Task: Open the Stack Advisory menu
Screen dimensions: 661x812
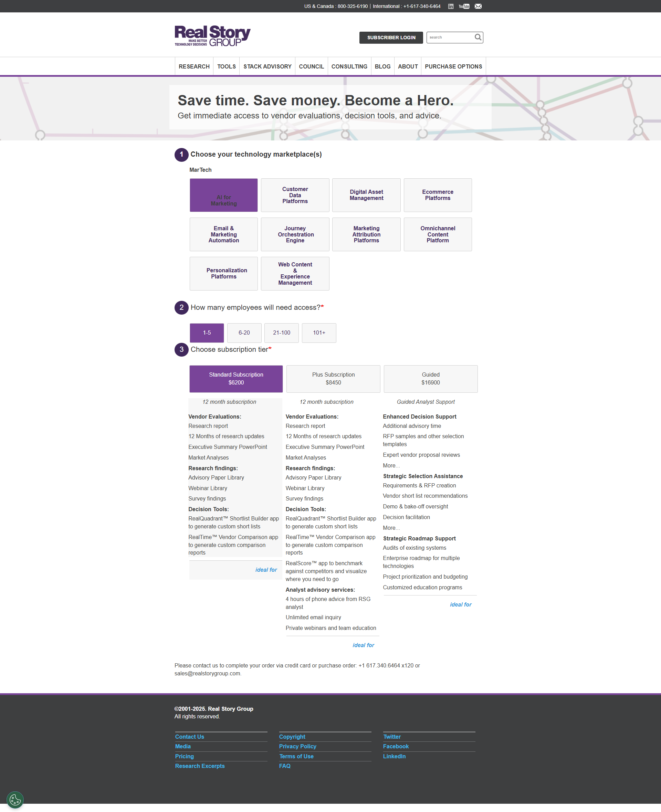Action: 267,67
